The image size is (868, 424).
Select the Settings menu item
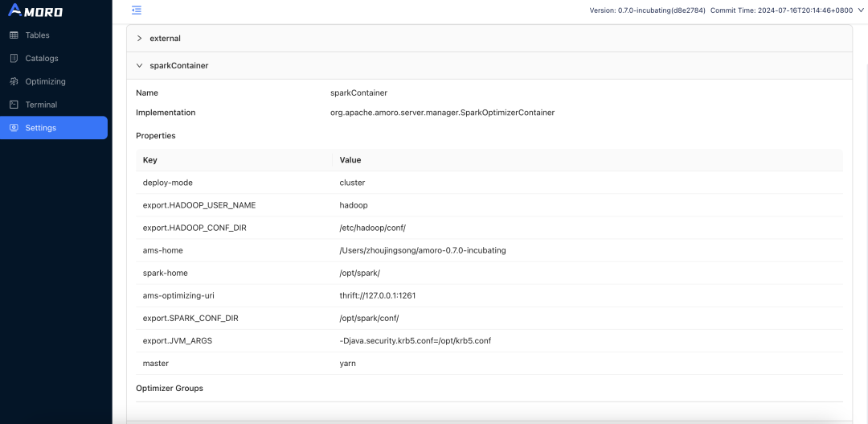(41, 128)
